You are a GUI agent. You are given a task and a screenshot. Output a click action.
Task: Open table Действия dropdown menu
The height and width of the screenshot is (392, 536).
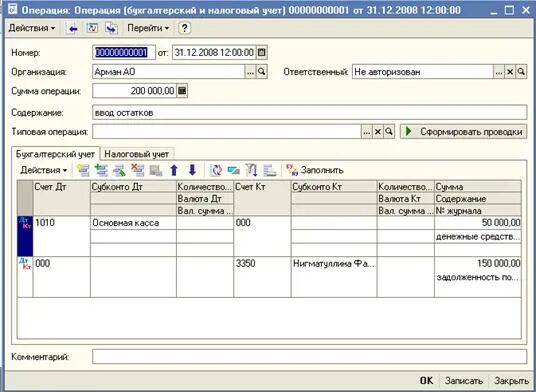tap(44, 170)
